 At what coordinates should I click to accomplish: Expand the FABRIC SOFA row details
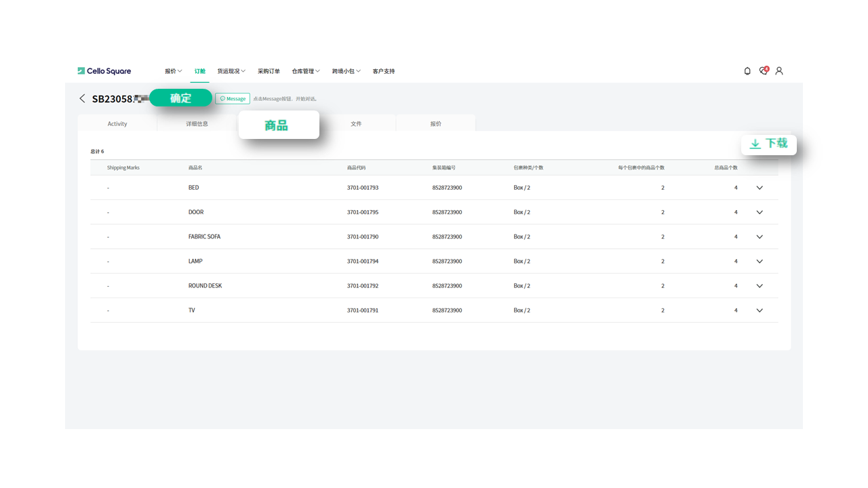[759, 237]
